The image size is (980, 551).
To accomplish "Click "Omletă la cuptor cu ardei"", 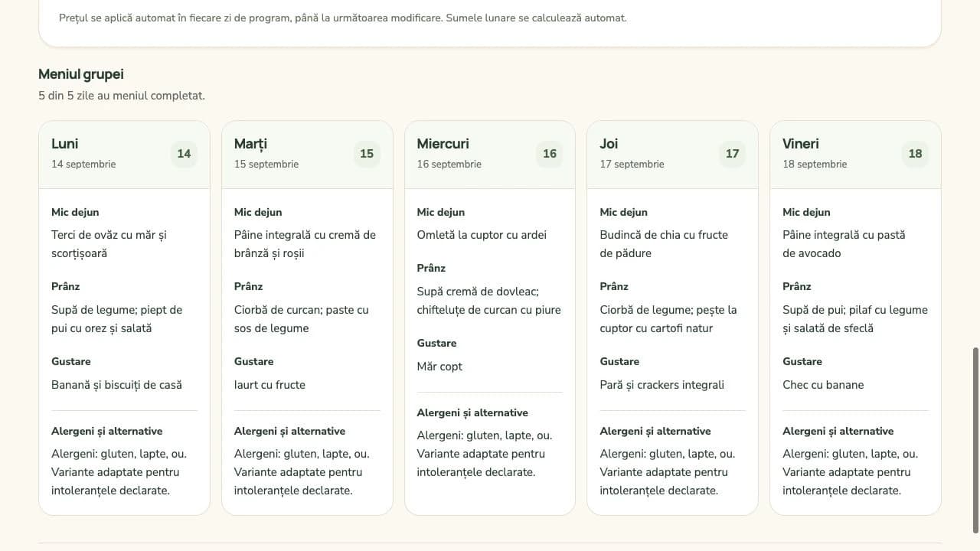I will 482,235.
